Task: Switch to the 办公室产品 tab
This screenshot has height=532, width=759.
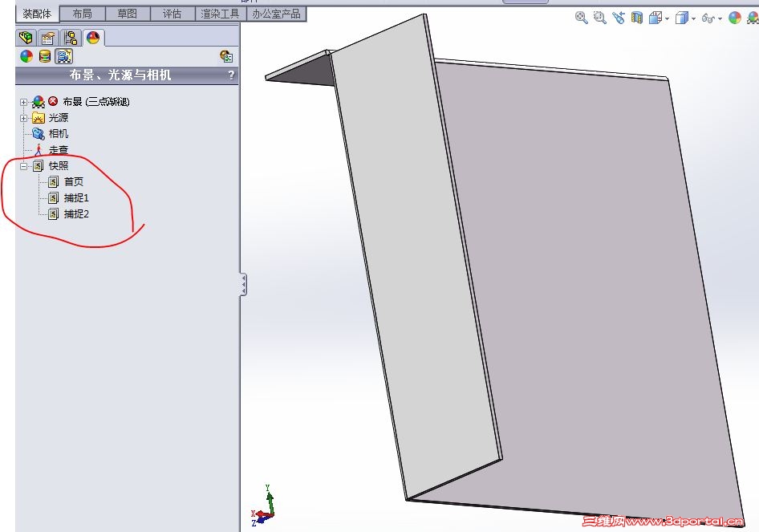Action: pyautogui.click(x=276, y=14)
